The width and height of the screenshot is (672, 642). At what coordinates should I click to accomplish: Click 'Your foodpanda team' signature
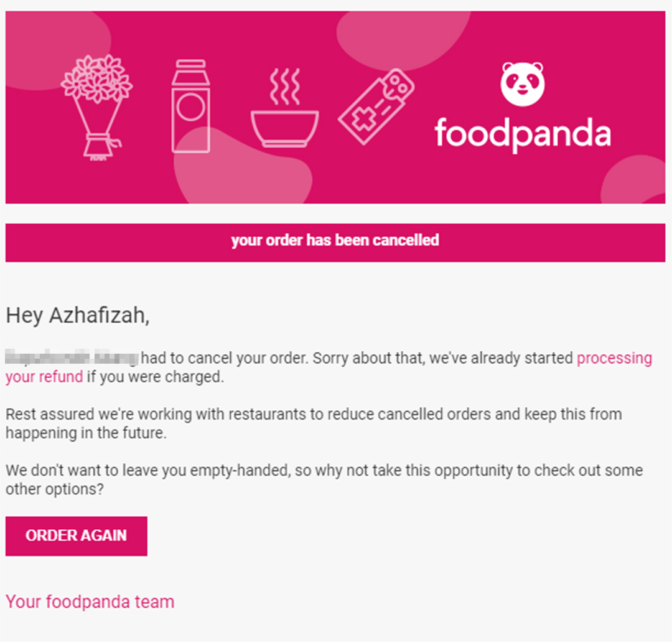tap(90, 602)
